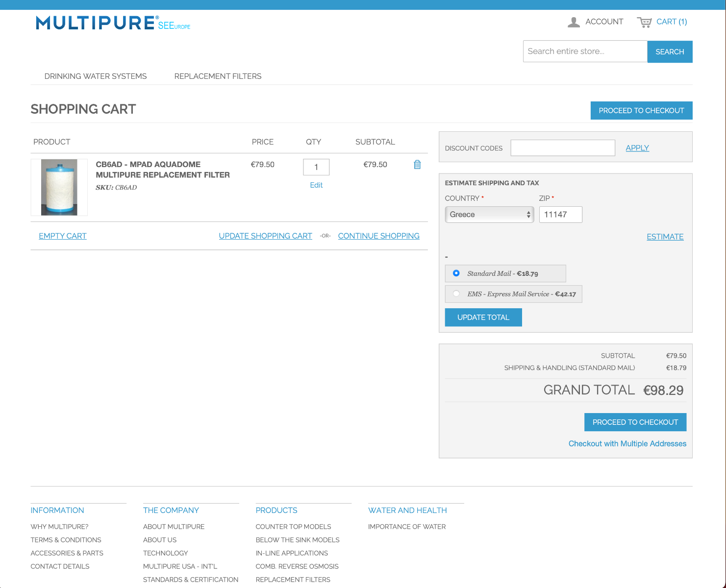Open Why Multipure? footer link
This screenshot has height=588, width=726.
click(x=59, y=527)
